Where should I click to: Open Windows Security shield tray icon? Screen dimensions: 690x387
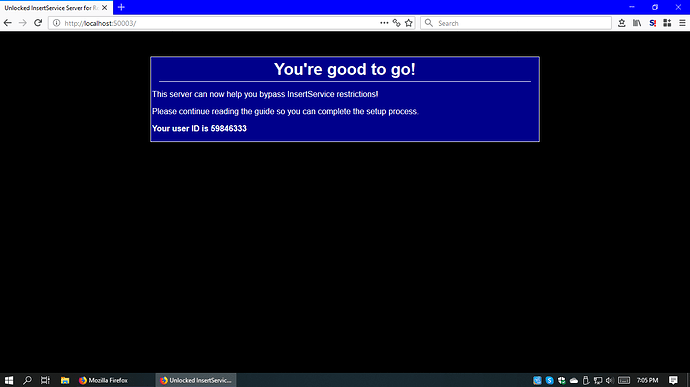pyautogui.click(x=562, y=380)
